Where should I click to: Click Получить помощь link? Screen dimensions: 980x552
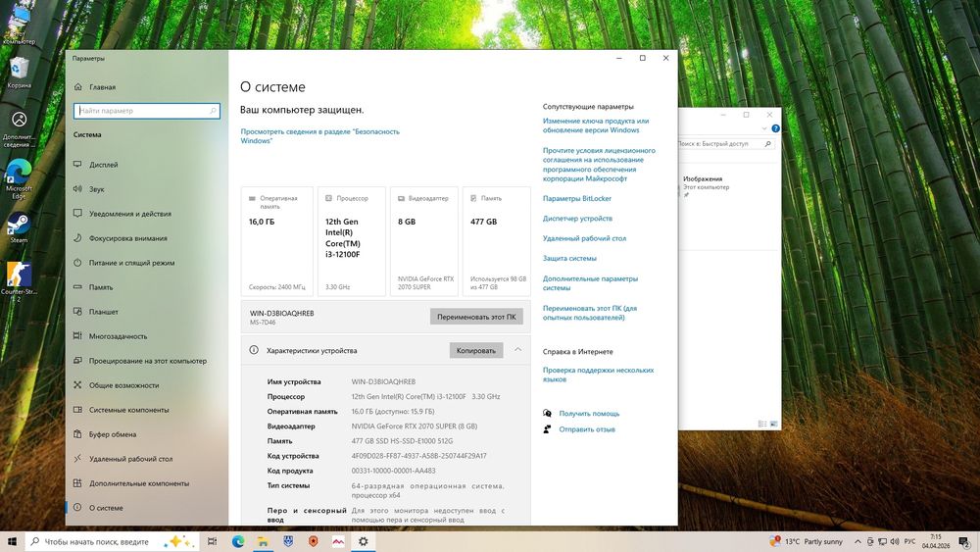click(589, 413)
